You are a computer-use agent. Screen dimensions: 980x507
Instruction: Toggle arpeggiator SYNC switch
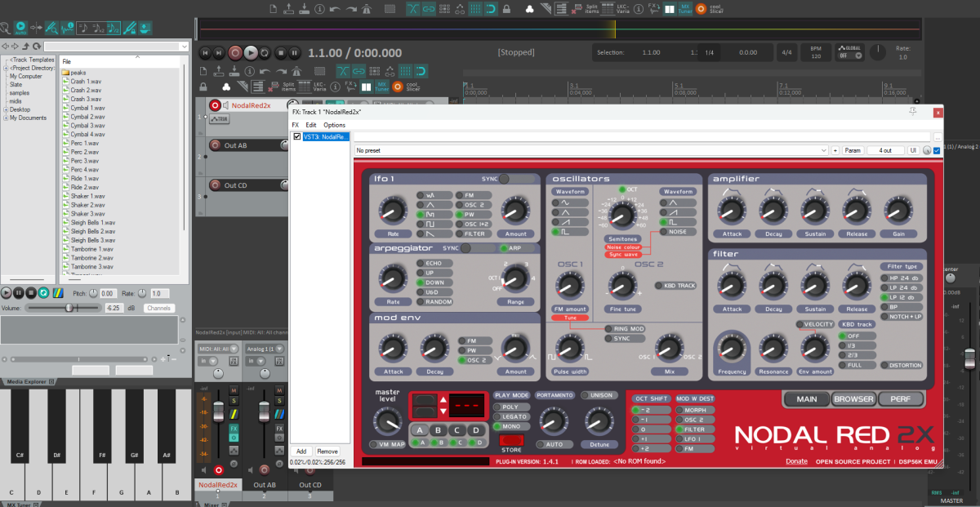479,248
